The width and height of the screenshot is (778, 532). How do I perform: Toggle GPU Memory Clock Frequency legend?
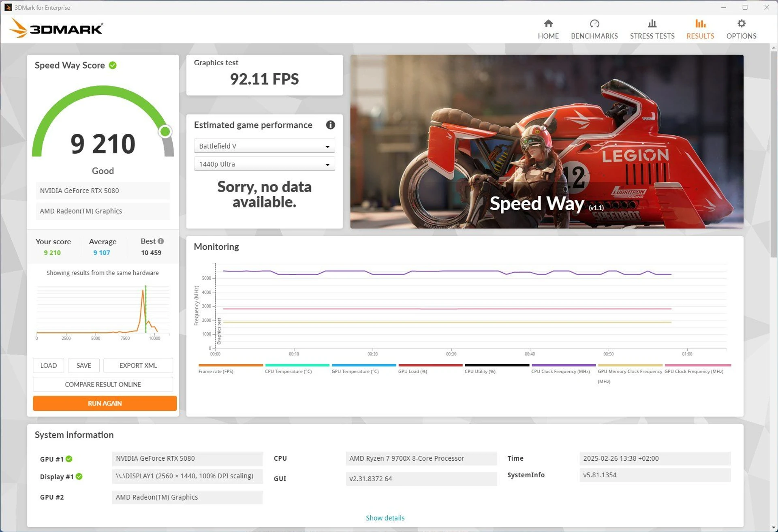point(630,373)
